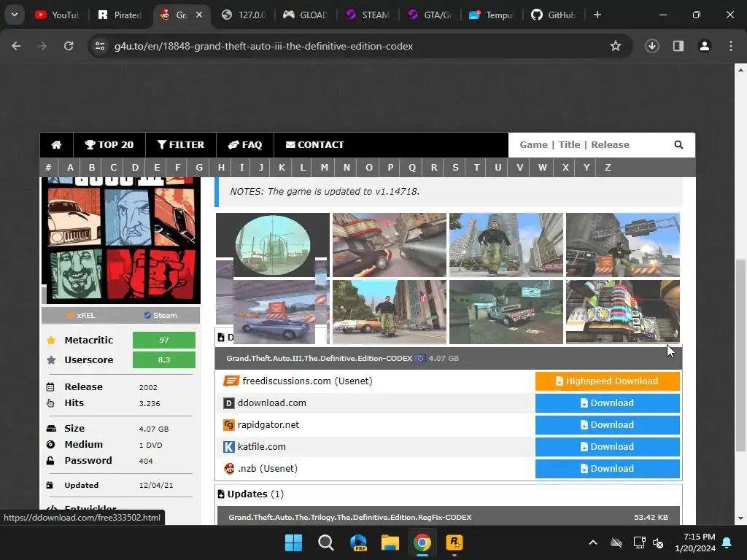Open Chrome three-dot menu
The image size is (747, 560).
(x=731, y=46)
